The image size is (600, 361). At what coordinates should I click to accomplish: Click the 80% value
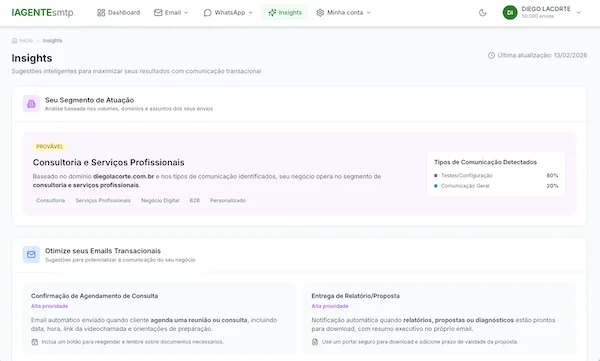click(552, 176)
